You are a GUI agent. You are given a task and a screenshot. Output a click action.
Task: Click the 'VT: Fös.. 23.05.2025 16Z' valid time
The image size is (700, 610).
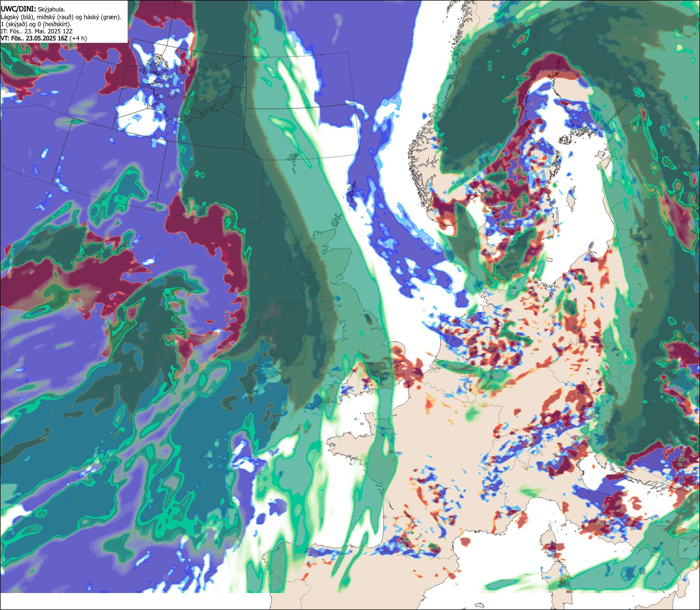point(34,38)
